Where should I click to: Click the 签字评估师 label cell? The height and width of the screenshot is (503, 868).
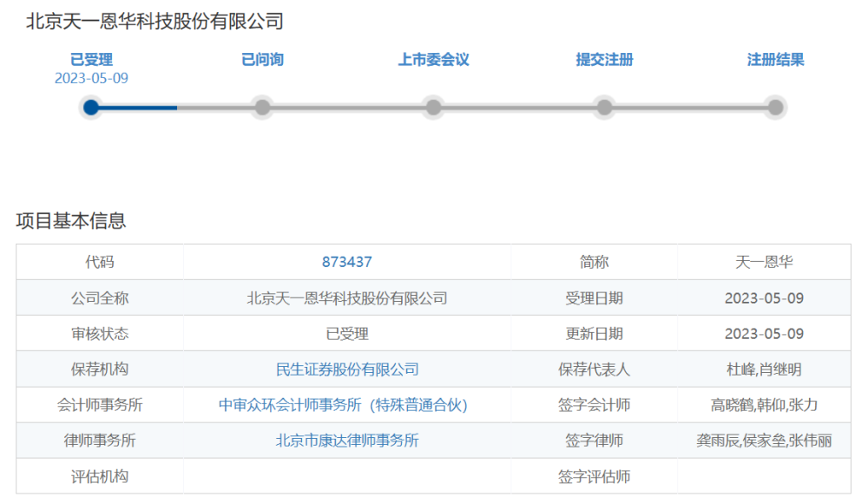(594, 476)
